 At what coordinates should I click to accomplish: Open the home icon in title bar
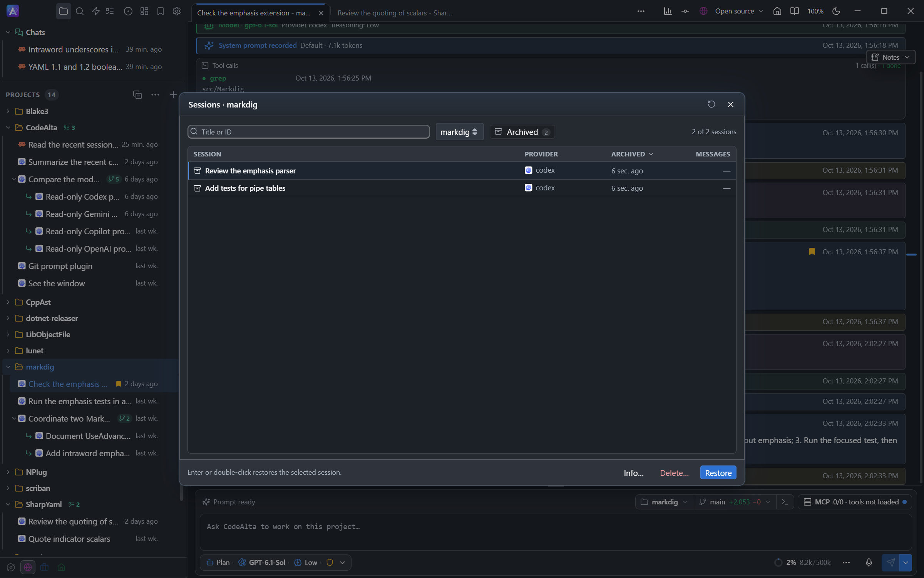(x=777, y=11)
